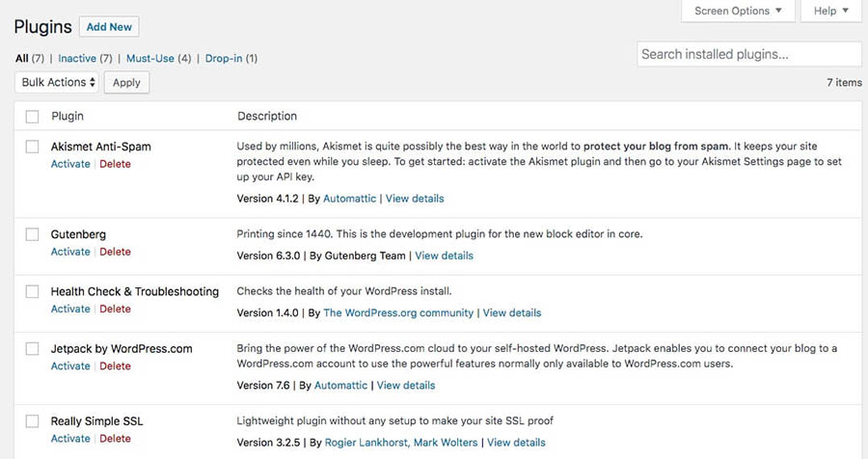Click the Akismet Anti-Spam plugin name
The height and width of the screenshot is (459, 868).
[x=100, y=147]
